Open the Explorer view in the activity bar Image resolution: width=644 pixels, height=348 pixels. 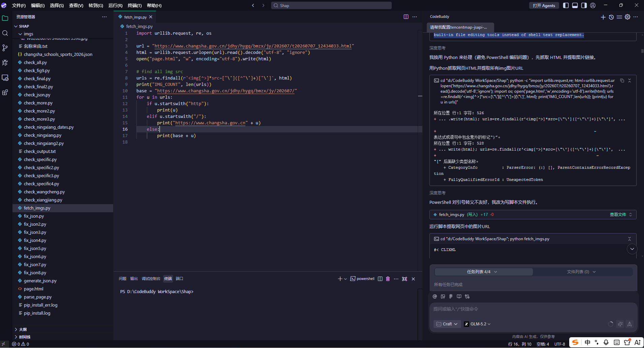click(5, 18)
